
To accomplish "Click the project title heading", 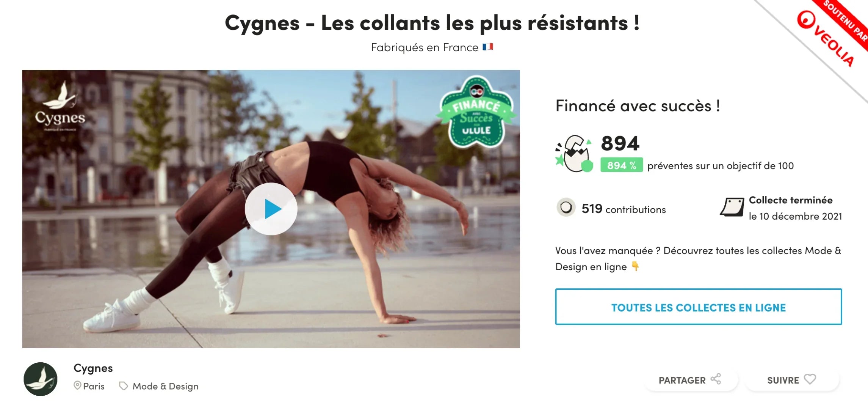I will (432, 23).
